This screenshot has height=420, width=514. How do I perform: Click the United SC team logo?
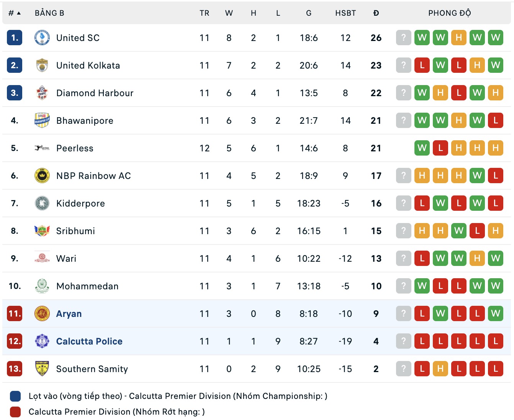point(42,38)
